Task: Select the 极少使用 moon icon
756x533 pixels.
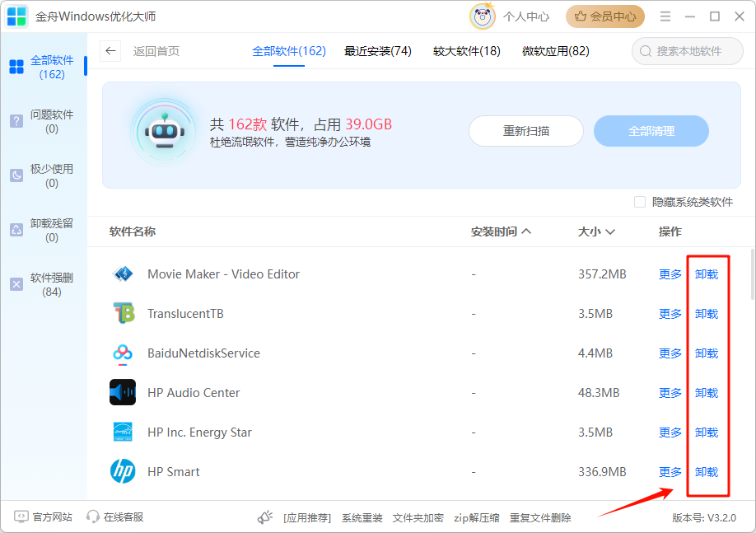Action: [16, 175]
